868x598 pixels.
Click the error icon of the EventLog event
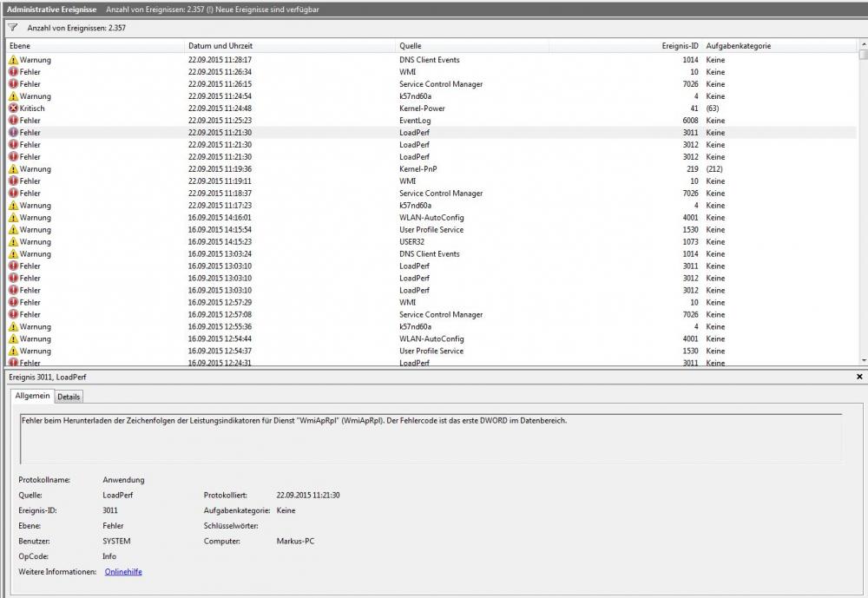(13, 121)
